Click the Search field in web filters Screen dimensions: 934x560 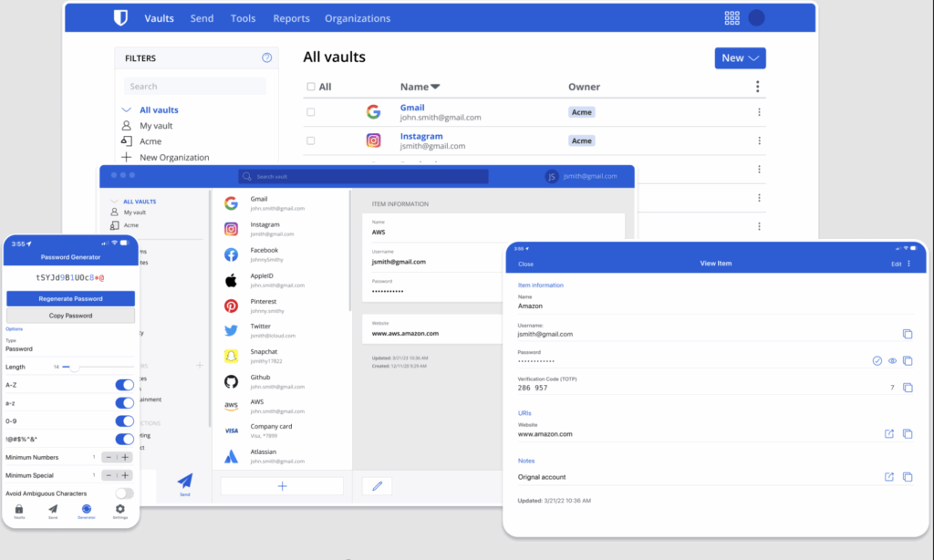tap(195, 87)
